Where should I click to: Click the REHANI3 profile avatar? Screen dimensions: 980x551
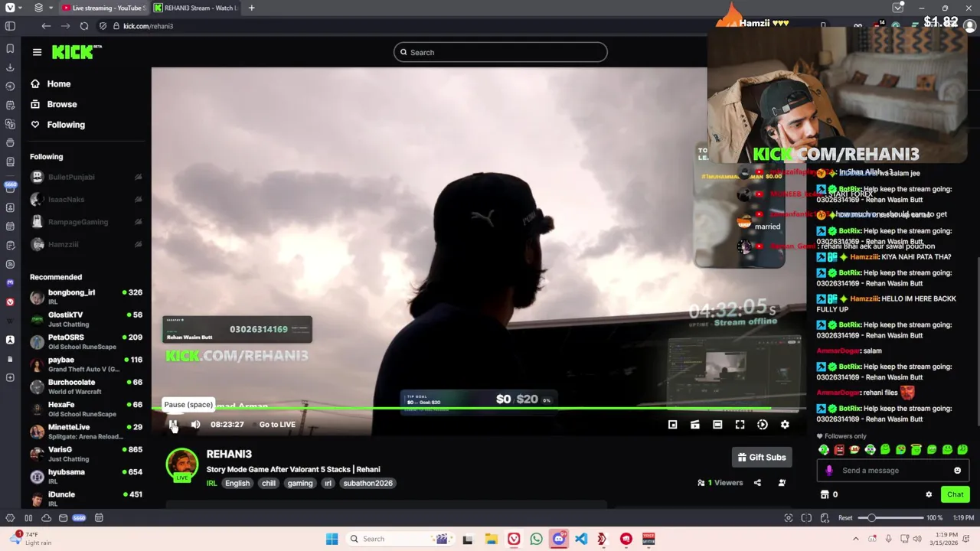tap(182, 465)
